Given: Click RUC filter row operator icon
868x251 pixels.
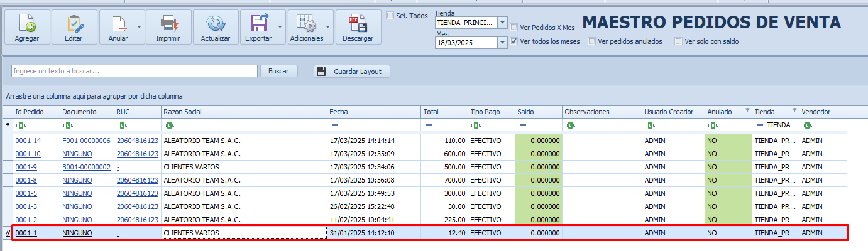Looking at the screenshot, I should pyautogui.click(x=121, y=125).
